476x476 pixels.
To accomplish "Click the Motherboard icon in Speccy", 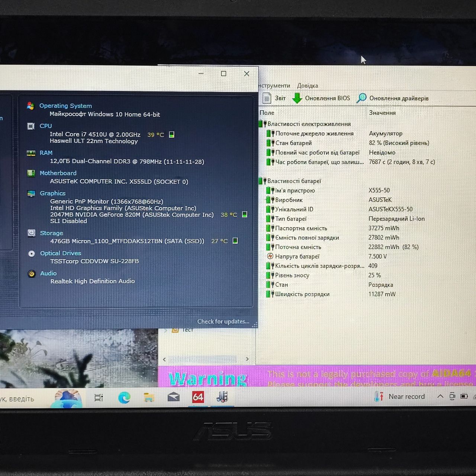I will pos(31,173).
